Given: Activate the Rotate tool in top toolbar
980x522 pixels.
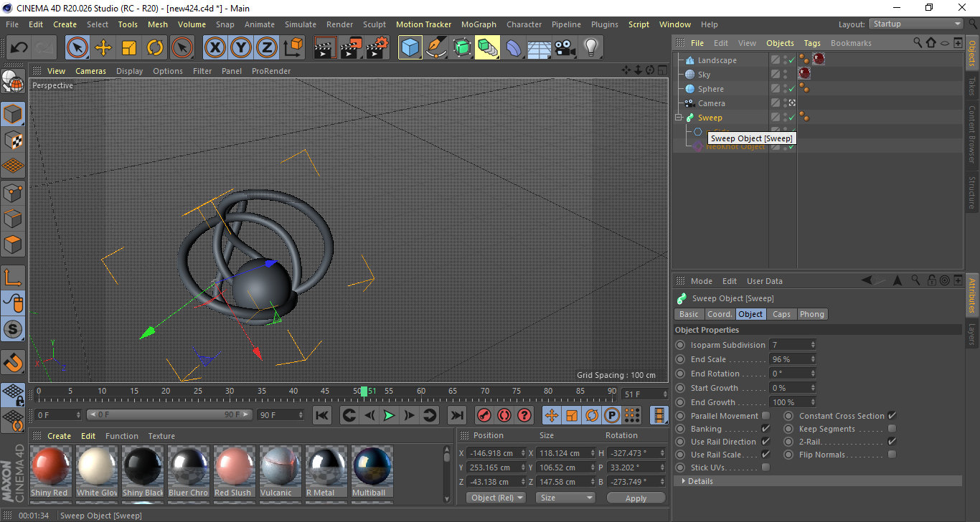Looking at the screenshot, I should pos(155,48).
